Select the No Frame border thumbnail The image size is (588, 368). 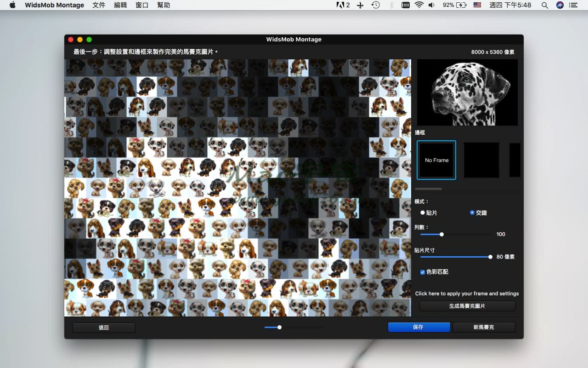coord(436,160)
